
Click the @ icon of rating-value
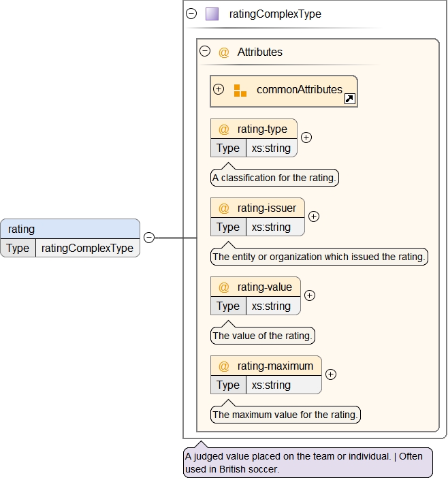[x=223, y=287]
